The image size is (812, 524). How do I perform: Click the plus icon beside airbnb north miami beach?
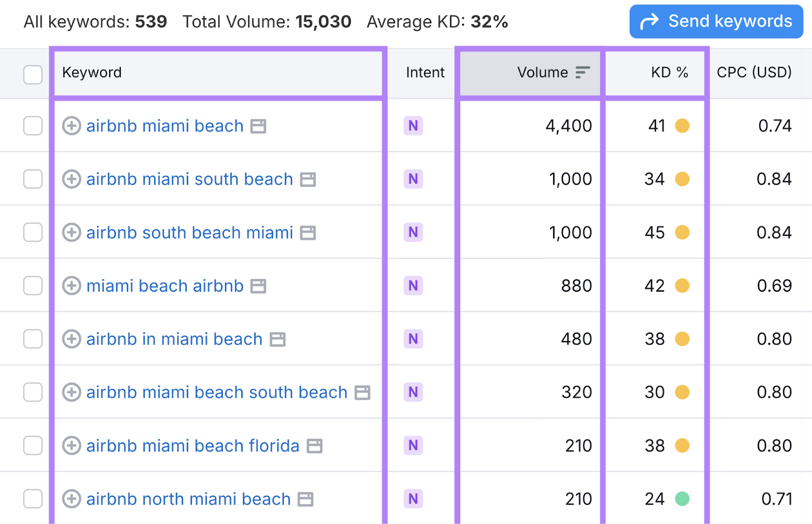pyautogui.click(x=72, y=499)
